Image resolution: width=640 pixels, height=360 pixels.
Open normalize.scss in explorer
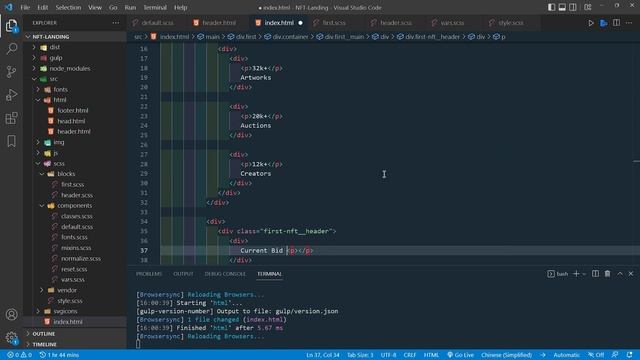[80, 259]
